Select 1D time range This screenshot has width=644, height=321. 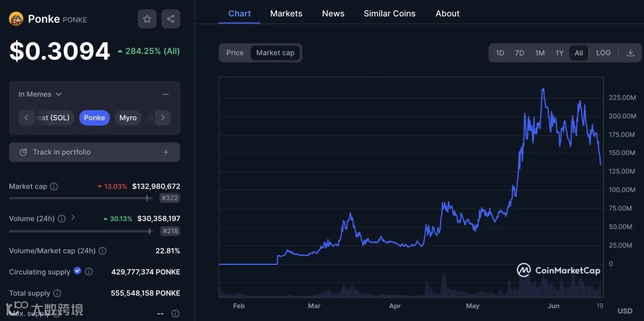click(500, 53)
